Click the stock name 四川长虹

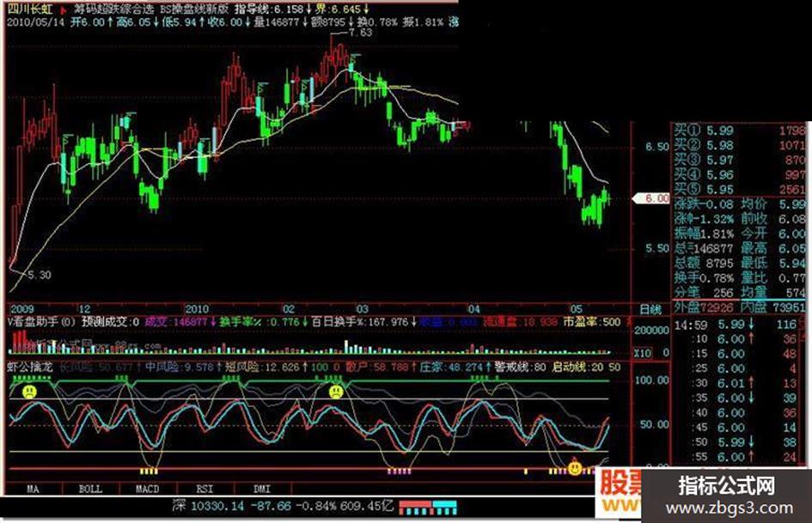(29, 9)
